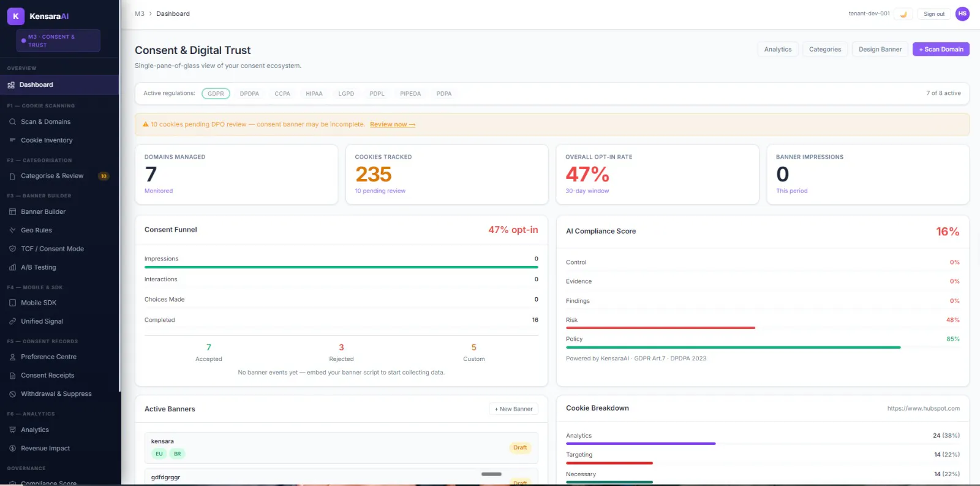
Task: Click the https://www.hubspot.com domain text
Action: point(924,409)
